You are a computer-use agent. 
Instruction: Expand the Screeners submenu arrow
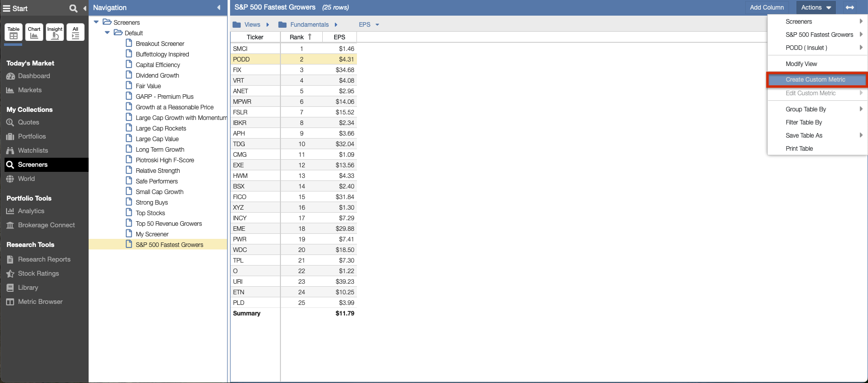pos(861,21)
